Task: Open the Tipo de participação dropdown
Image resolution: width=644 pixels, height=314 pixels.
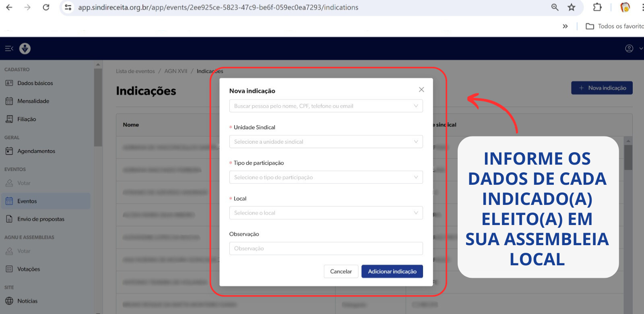Action: point(326,177)
